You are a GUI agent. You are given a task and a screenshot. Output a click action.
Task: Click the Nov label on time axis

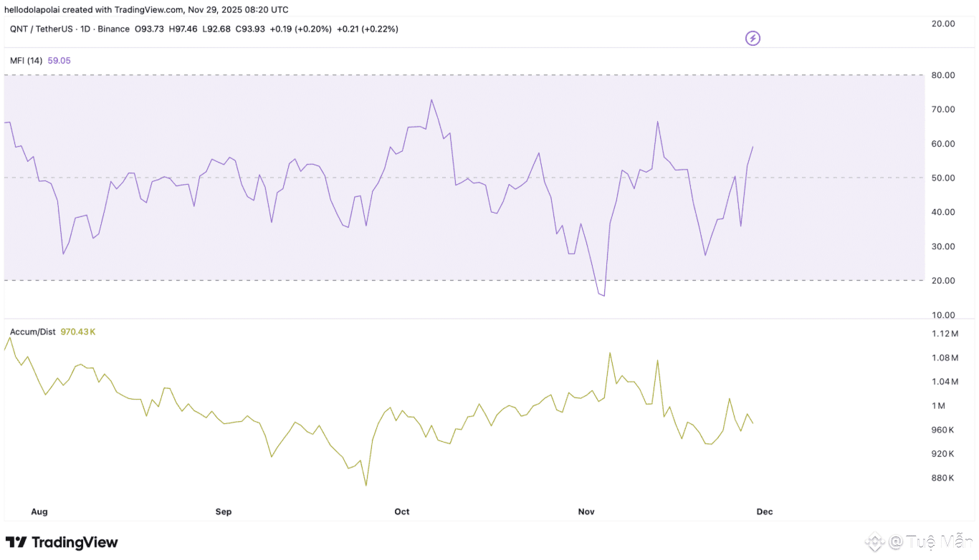pyautogui.click(x=587, y=512)
